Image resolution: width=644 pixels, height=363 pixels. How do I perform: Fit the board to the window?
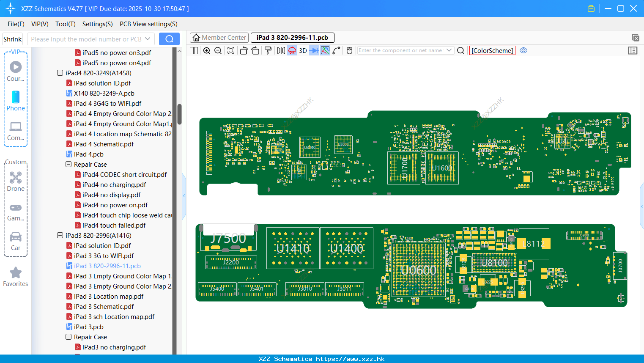click(x=231, y=51)
